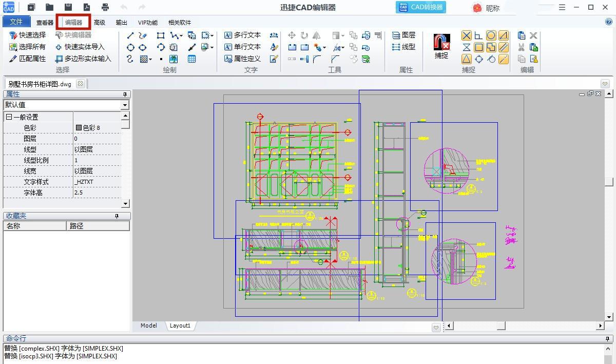Toggle the tangent snap mode
The width and height of the screenshot is (616, 364).
pyautogui.click(x=491, y=59)
